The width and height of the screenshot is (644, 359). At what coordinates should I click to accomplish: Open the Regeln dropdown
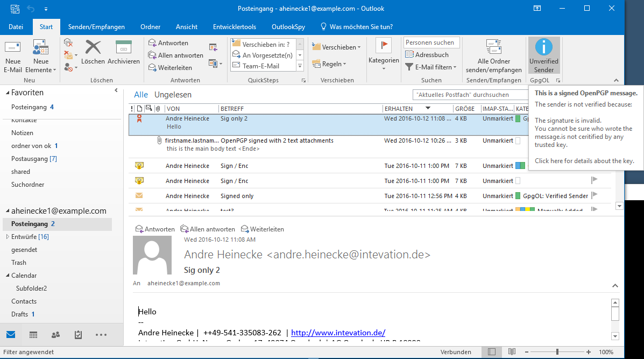pos(329,64)
